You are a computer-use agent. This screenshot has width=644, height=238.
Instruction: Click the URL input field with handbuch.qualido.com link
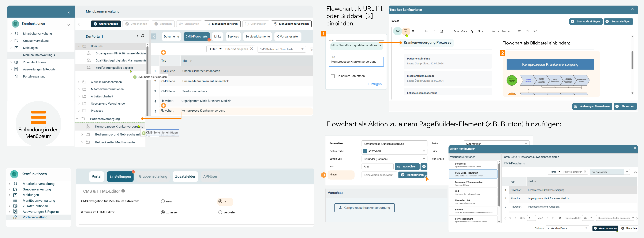[x=356, y=45]
